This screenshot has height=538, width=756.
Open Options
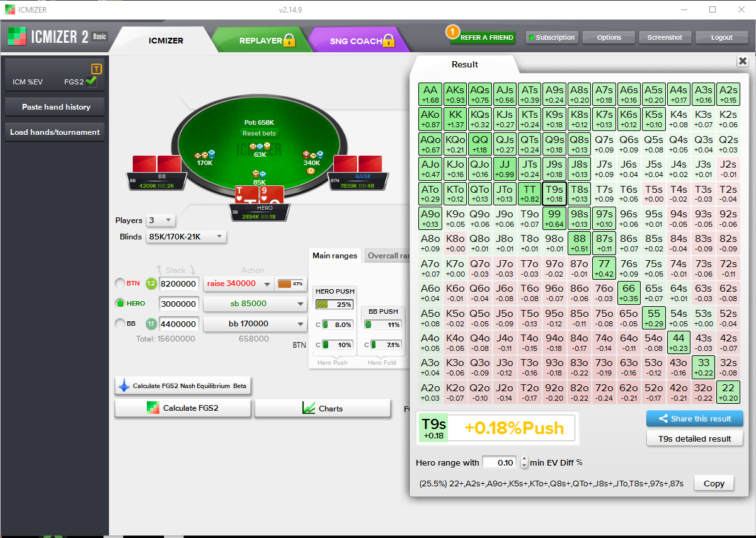tap(609, 38)
